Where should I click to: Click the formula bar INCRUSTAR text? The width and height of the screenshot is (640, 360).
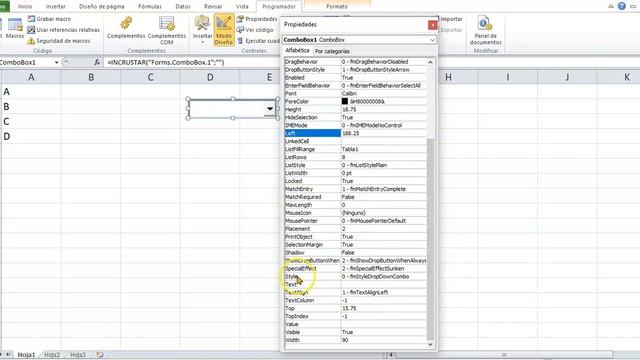coord(166,62)
